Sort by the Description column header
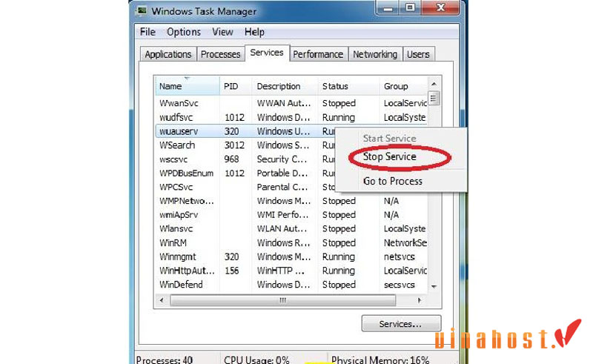593x364 pixels. coord(285,86)
